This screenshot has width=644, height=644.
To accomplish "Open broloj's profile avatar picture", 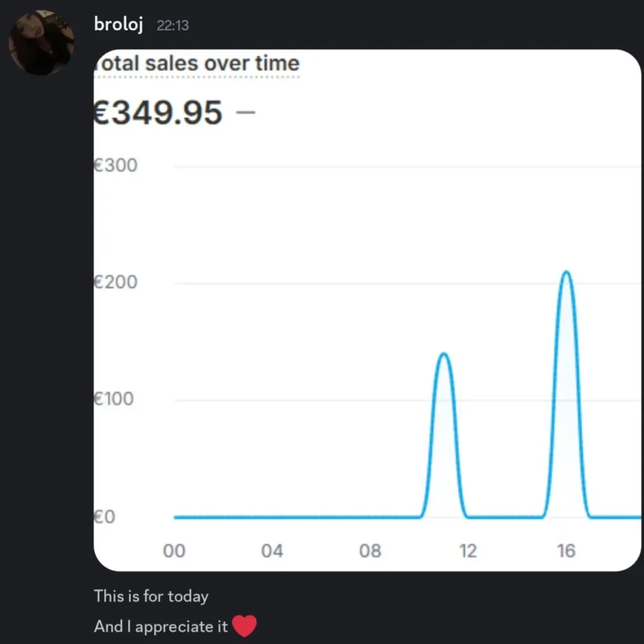I will [41, 42].
